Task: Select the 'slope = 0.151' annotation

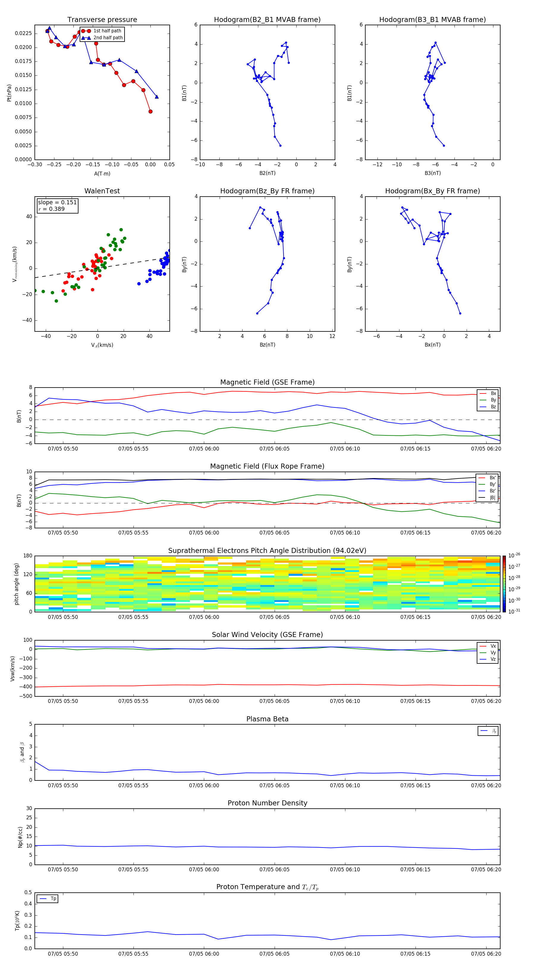Action: pyautogui.click(x=57, y=203)
